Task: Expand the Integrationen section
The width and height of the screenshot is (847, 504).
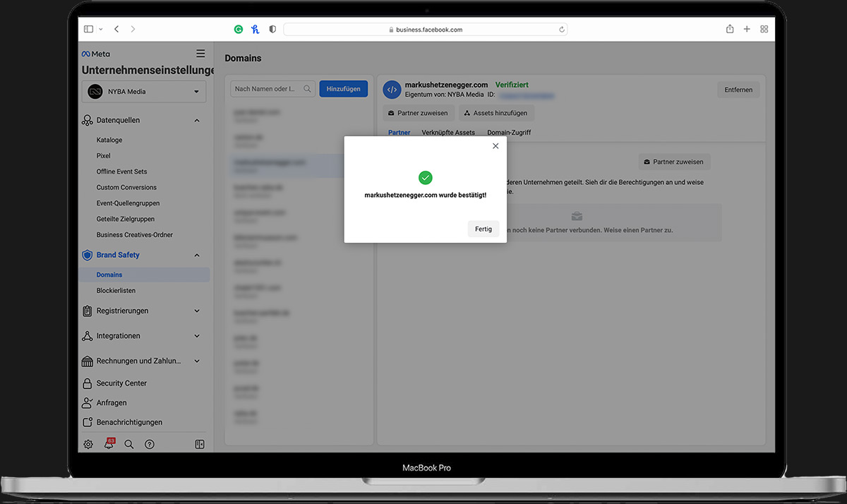Action: (x=197, y=336)
